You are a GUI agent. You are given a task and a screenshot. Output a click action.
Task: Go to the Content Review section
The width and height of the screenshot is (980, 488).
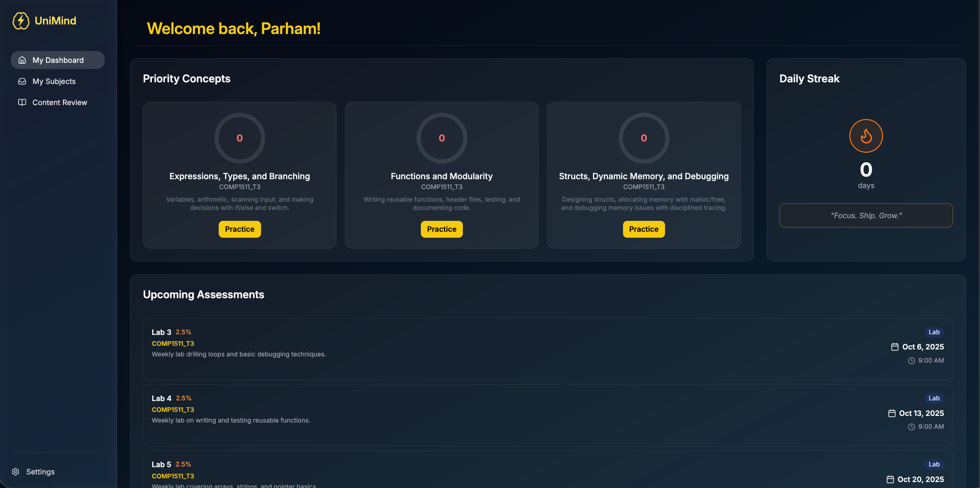(x=60, y=102)
